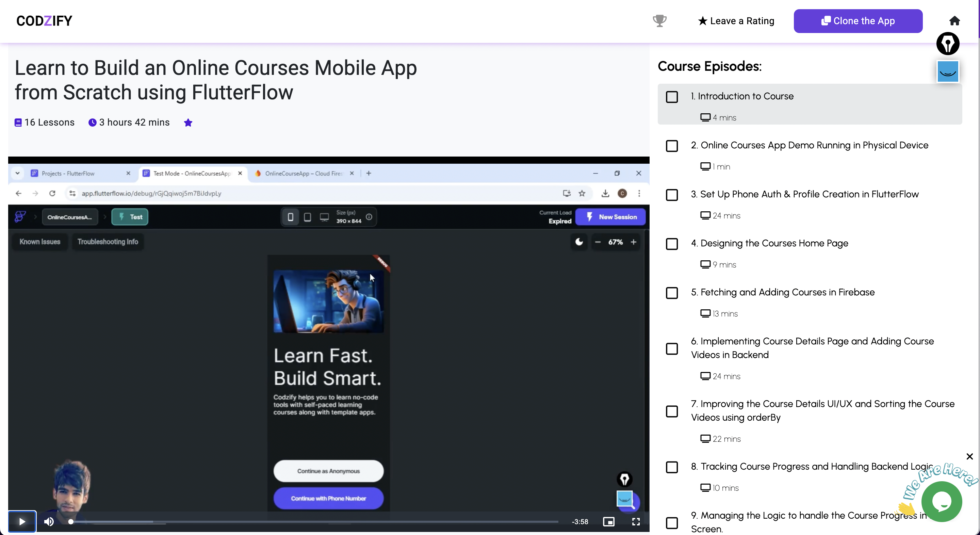Screen dimensions: 980x535
Task: Dismiss the We Are Here chat popup
Action: click(969, 456)
